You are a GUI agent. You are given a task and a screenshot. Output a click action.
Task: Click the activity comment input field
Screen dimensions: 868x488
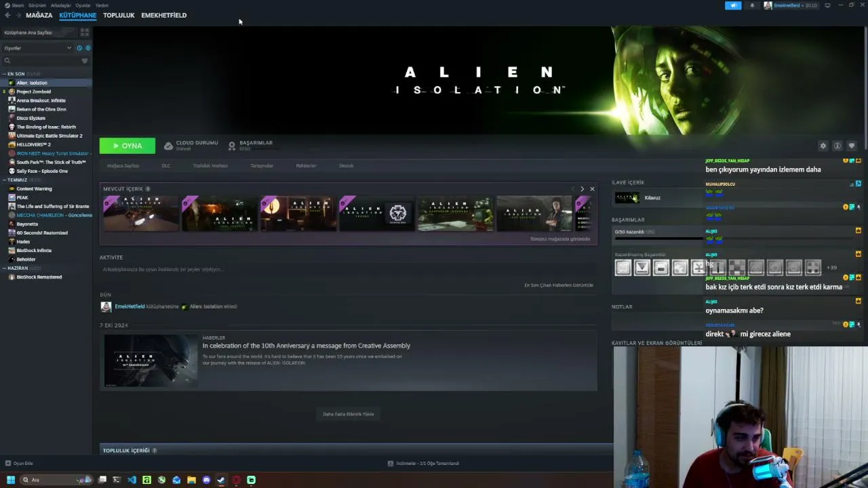click(348, 270)
